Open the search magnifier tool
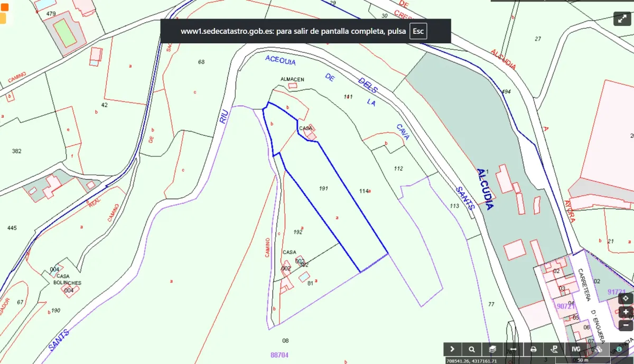This screenshot has height=364, width=634. click(471, 349)
